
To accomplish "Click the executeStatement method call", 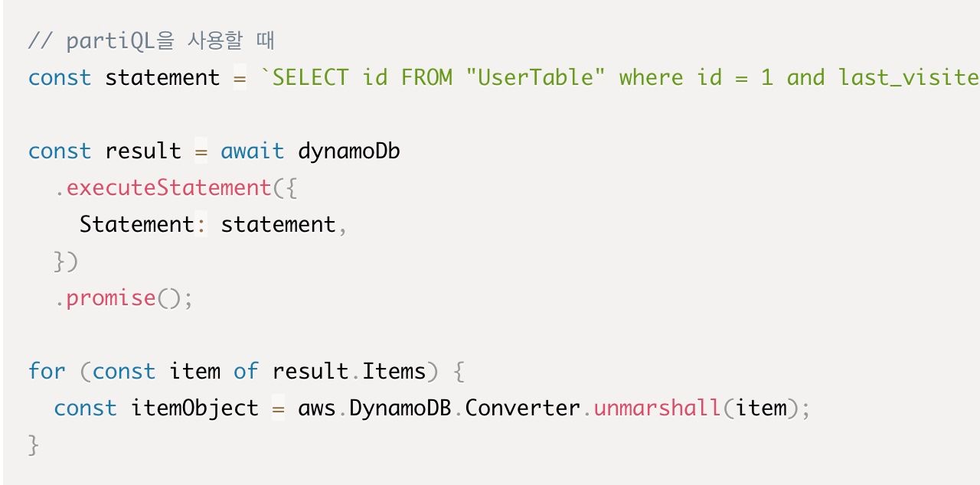I will (169, 188).
